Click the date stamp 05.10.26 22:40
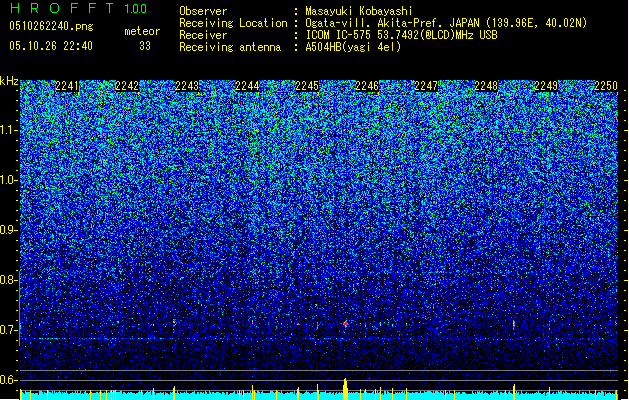This screenshot has width=629, height=400. (51, 46)
